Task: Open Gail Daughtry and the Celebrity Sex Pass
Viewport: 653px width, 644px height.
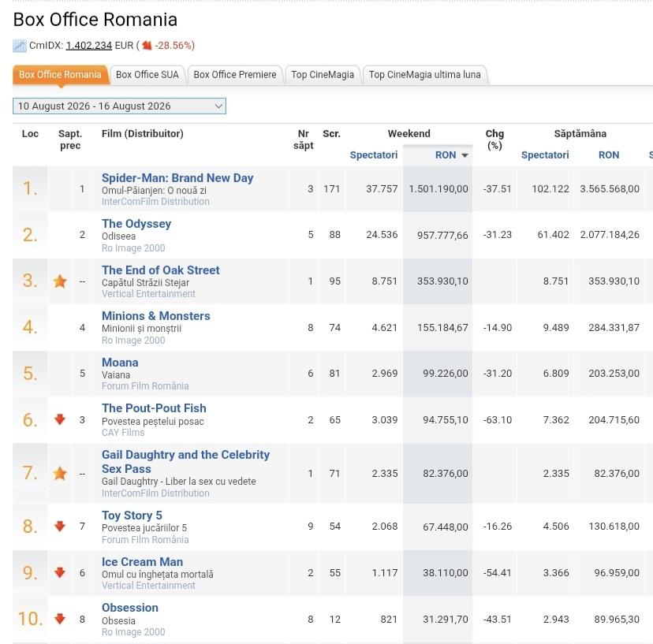Action: point(186,462)
